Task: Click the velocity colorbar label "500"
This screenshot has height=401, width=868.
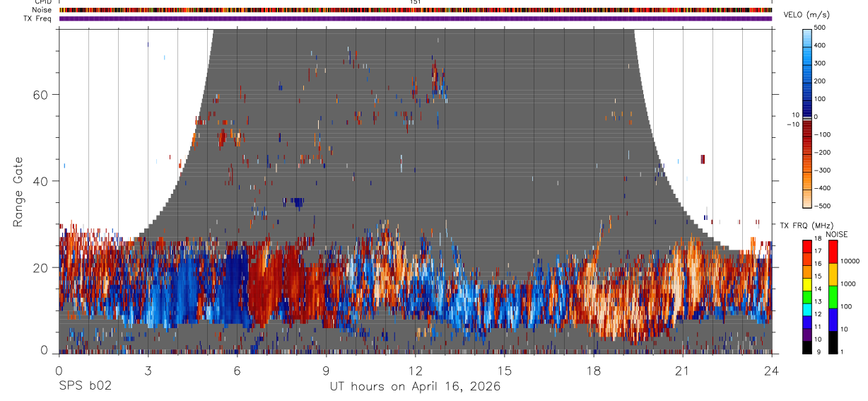Action: [x=820, y=28]
